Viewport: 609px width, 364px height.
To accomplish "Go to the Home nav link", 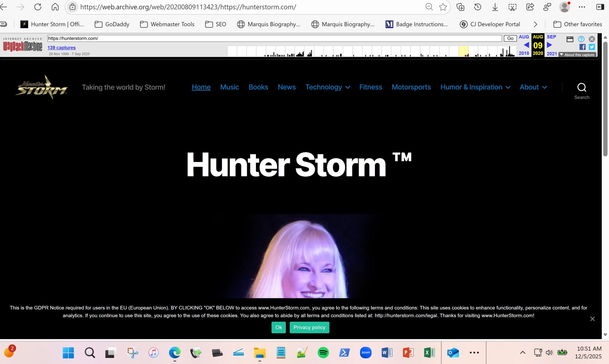I will pos(201,87).
